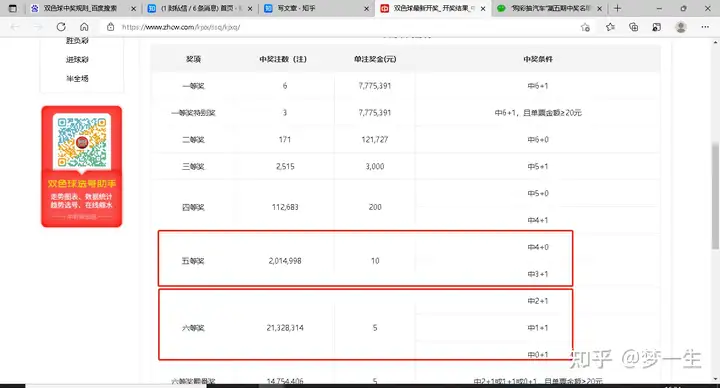720x388 pixels.
Task: Click the 中5+0 winning condition
Action: 538,193
